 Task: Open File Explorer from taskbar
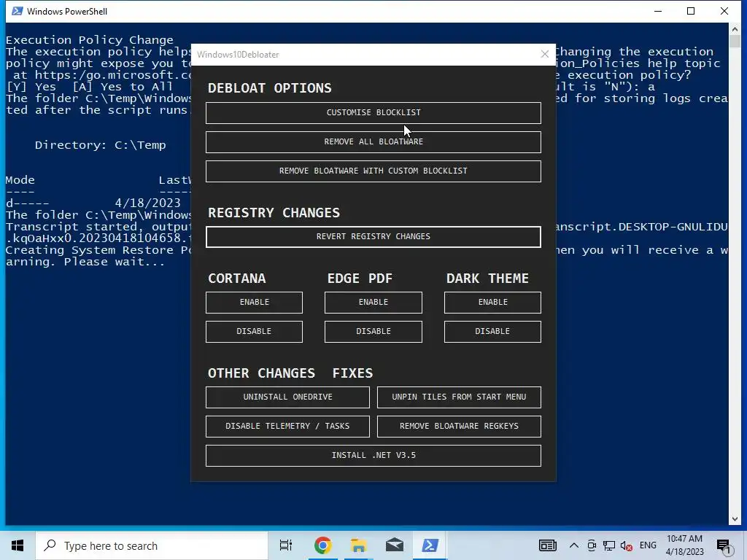tap(358, 545)
